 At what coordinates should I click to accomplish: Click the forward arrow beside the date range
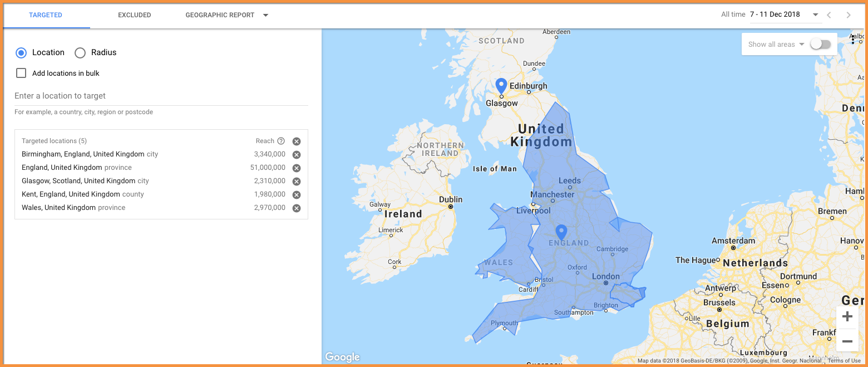point(848,14)
